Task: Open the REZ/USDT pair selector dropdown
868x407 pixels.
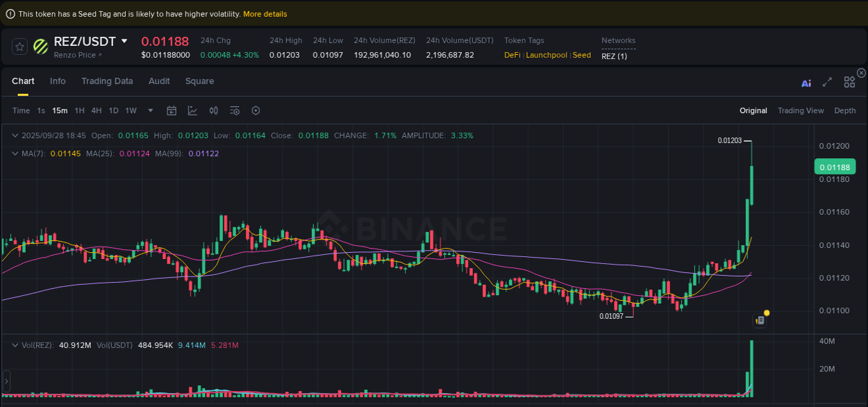Action: [x=124, y=41]
